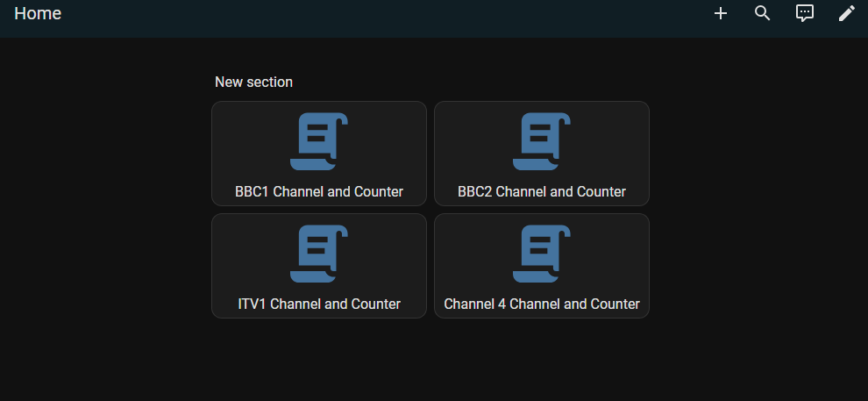This screenshot has width=868, height=401.
Task: Click the plus icon in header
Action: pos(721,13)
